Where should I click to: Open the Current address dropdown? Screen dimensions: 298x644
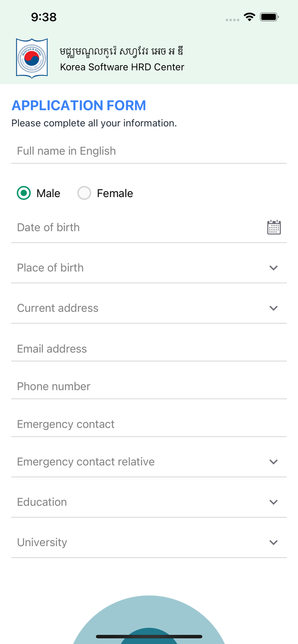point(273,308)
